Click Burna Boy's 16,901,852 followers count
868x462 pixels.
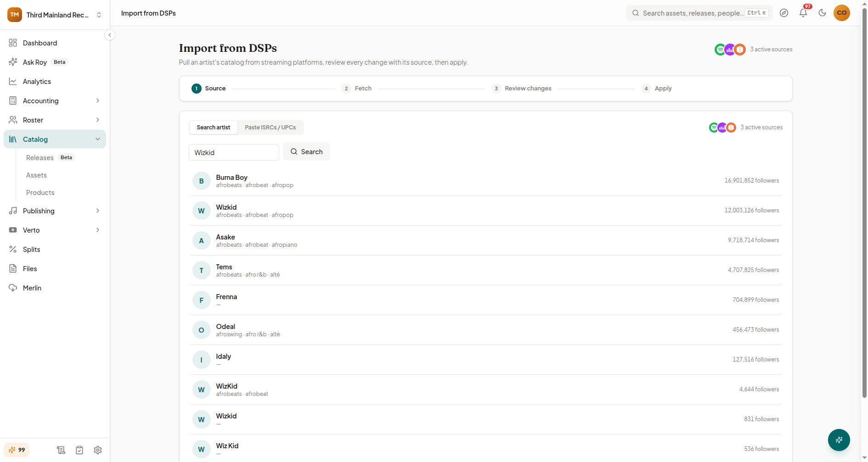tap(752, 181)
